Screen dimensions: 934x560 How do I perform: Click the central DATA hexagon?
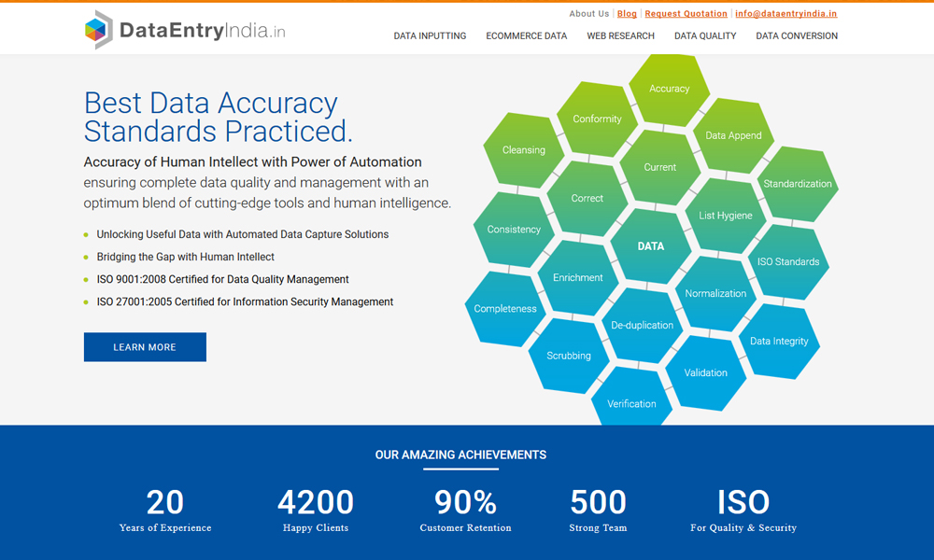tap(650, 246)
